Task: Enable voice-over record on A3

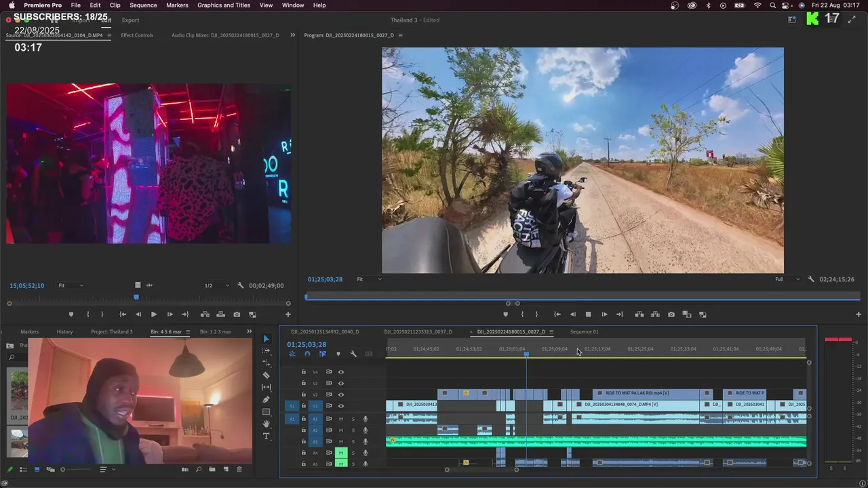Action: (x=366, y=441)
